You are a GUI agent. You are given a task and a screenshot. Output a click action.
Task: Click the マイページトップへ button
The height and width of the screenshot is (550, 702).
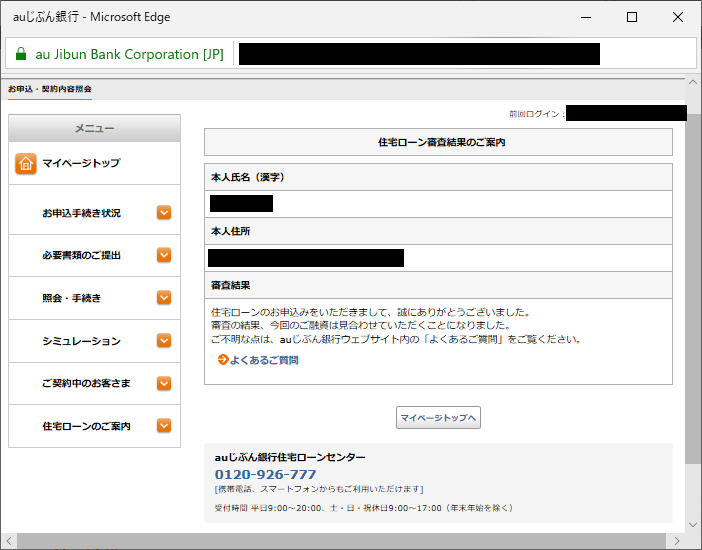[438, 417]
